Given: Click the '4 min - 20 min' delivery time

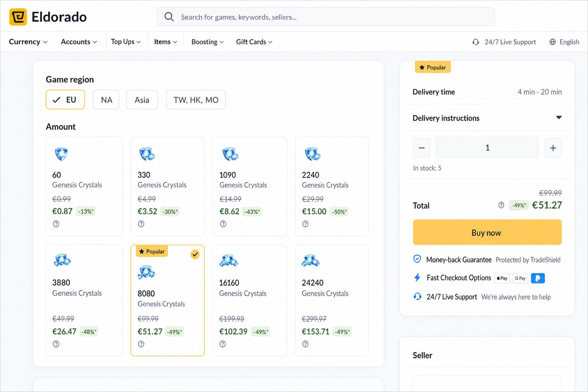Looking at the screenshot, I should pos(540,92).
